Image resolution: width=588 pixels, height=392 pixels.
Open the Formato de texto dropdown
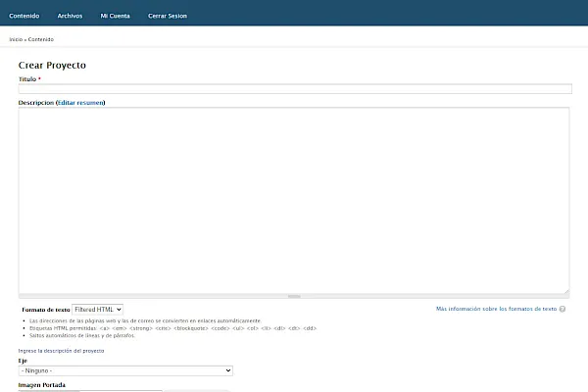click(97, 310)
